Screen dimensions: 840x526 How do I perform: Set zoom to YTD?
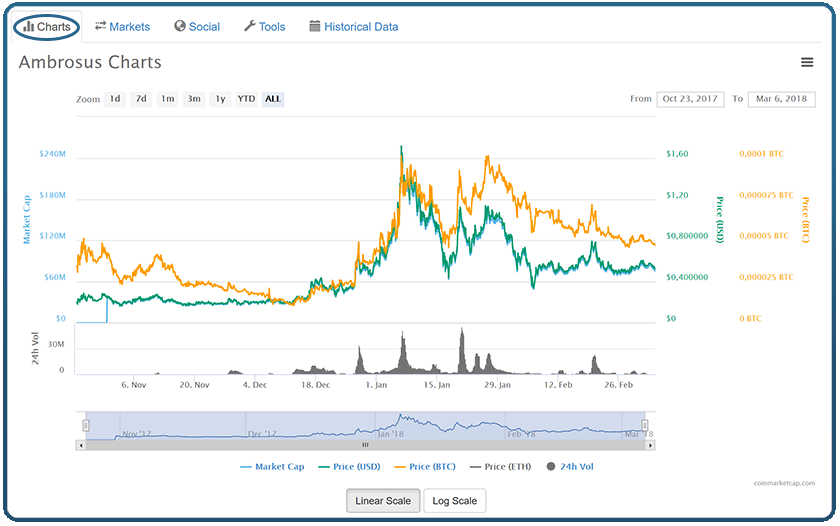246,99
